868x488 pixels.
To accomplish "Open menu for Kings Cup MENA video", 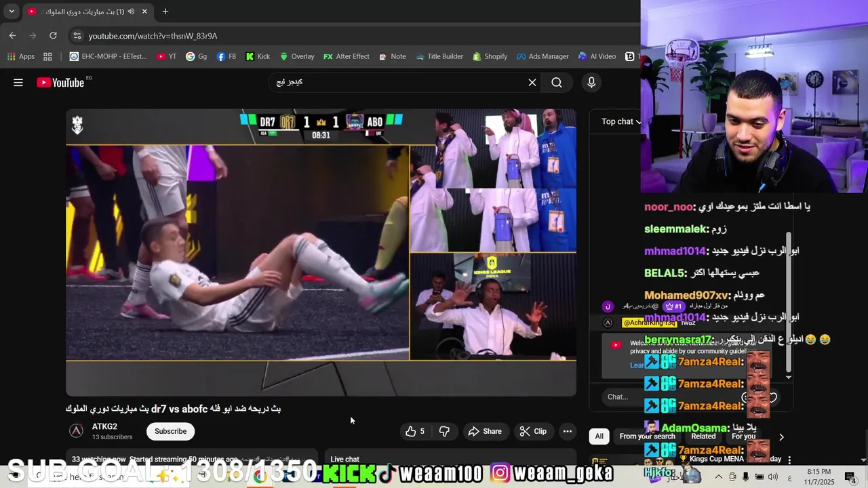I will 789,460.
